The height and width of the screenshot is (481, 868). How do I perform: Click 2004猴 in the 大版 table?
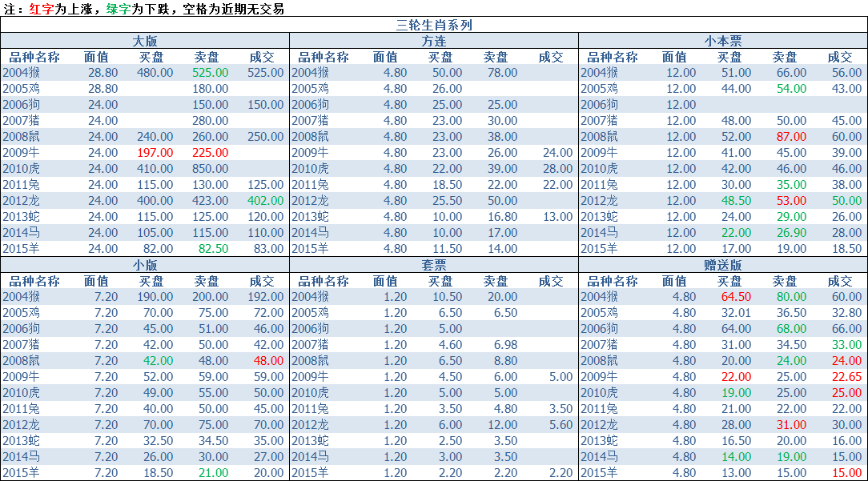pos(22,73)
